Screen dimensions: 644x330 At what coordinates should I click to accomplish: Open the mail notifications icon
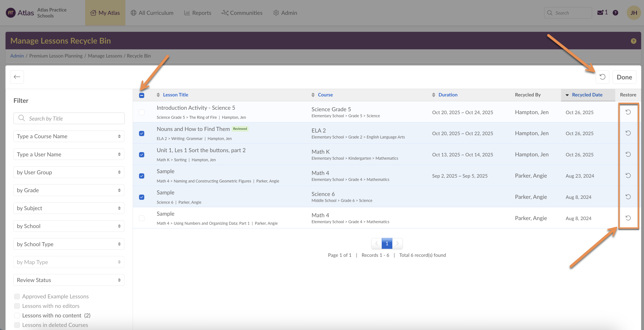point(600,13)
